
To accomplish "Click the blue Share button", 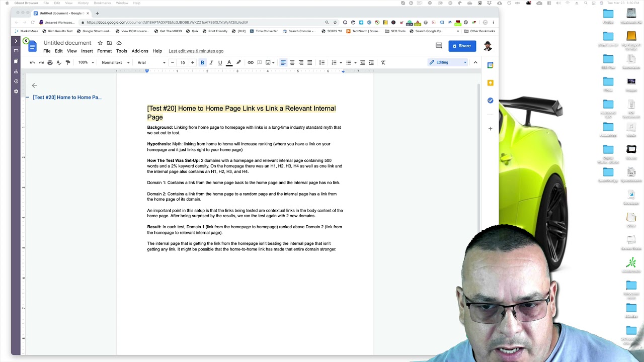I will (462, 46).
